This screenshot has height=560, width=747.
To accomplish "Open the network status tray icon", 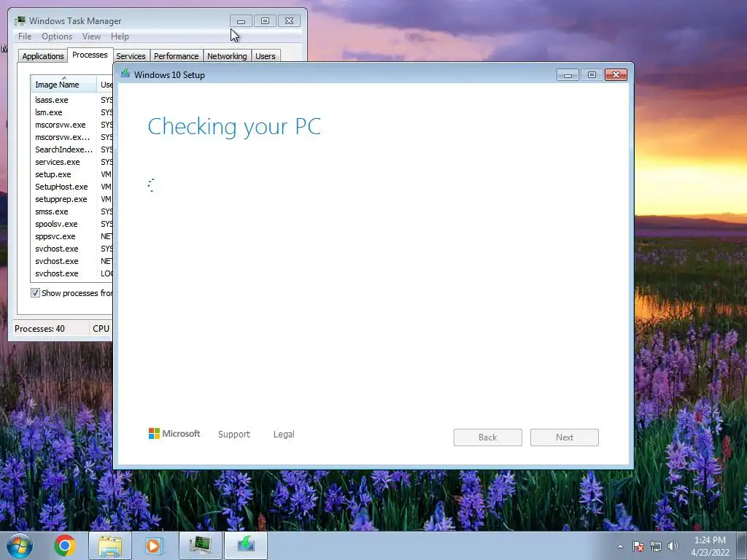I will click(x=656, y=547).
